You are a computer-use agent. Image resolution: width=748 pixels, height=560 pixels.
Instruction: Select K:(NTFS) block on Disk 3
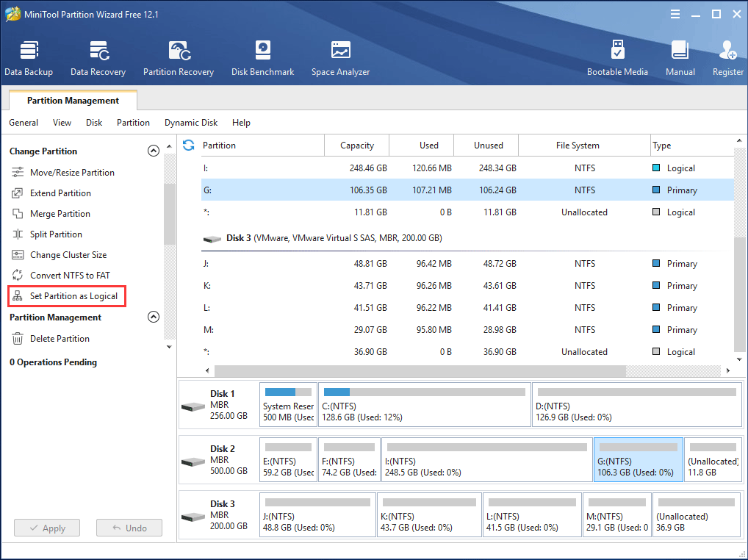click(x=429, y=514)
